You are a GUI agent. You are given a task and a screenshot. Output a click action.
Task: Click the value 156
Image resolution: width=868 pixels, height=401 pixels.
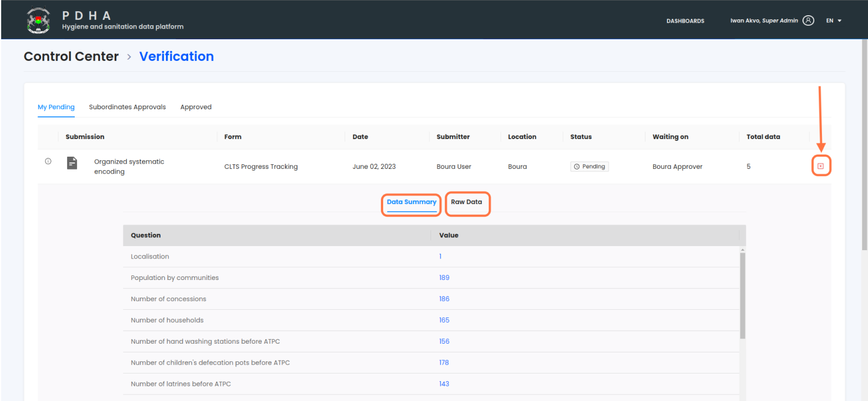tap(445, 341)
